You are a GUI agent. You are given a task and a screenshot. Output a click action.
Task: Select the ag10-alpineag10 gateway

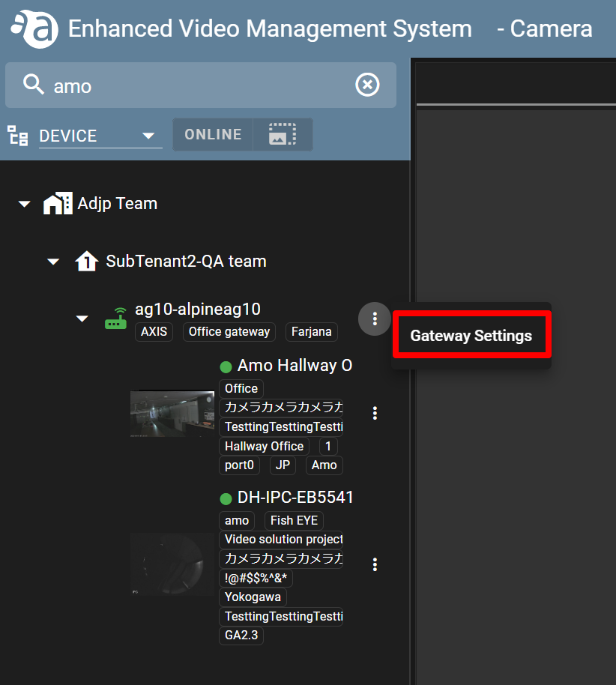198,310
